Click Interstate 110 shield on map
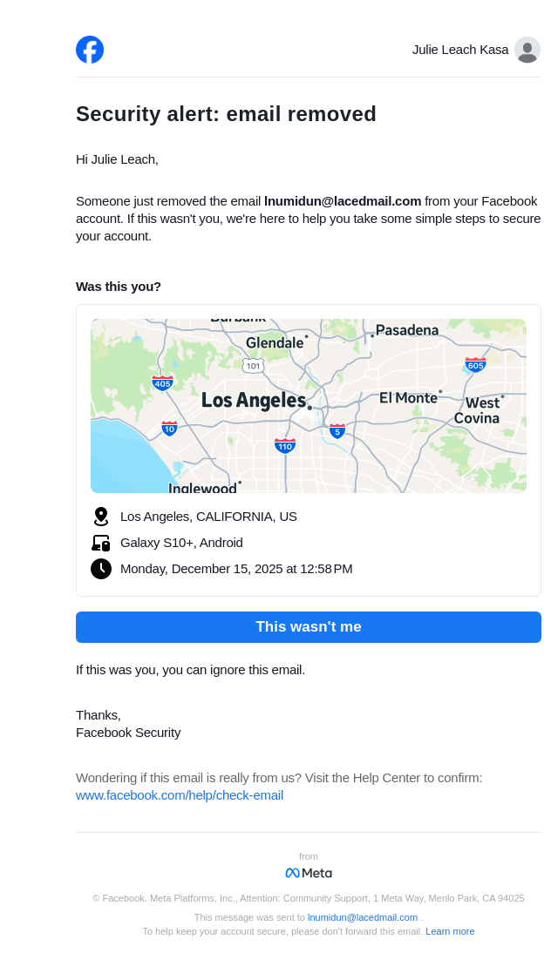 click(285, 446)
